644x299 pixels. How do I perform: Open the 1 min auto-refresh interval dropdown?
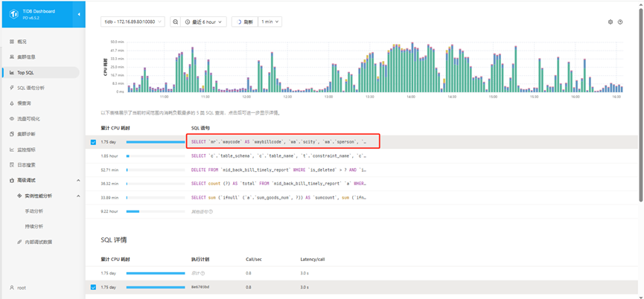pos(270,22)
